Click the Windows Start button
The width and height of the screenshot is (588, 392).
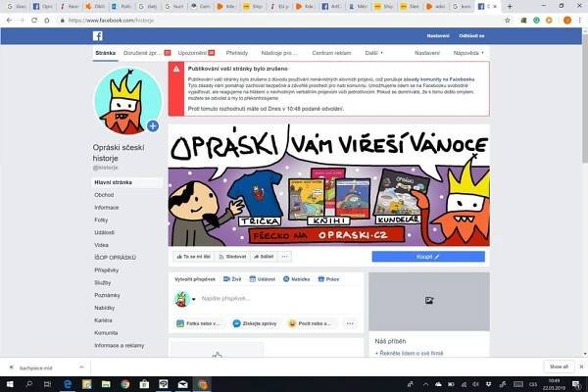coord(8,384)
